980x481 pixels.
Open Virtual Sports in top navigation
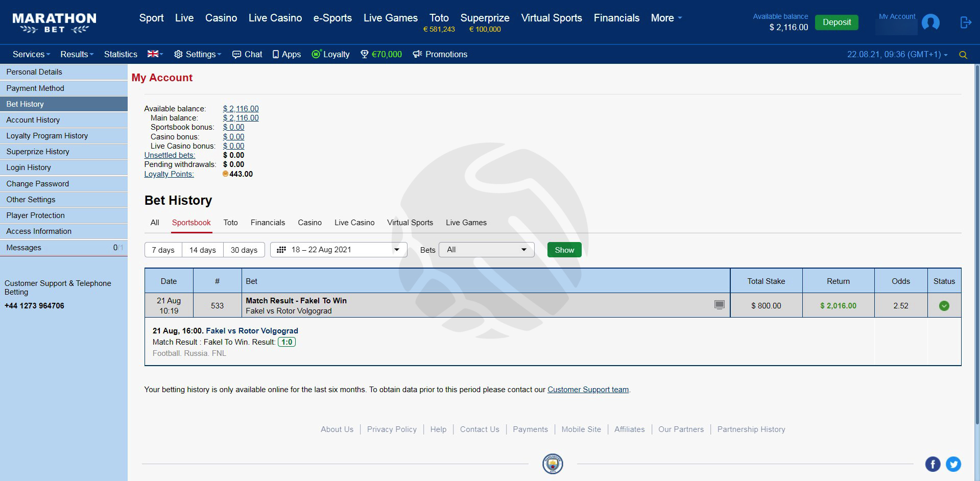(552, 18)
